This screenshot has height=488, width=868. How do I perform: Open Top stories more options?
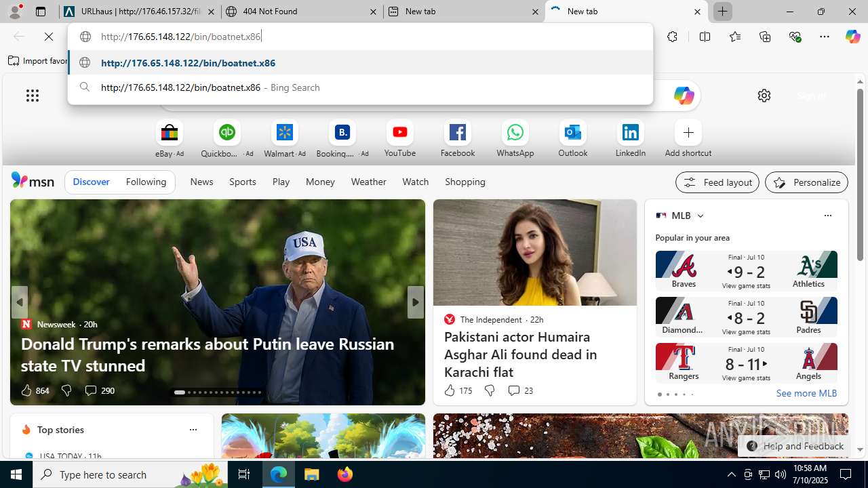(x=193, y=430)
